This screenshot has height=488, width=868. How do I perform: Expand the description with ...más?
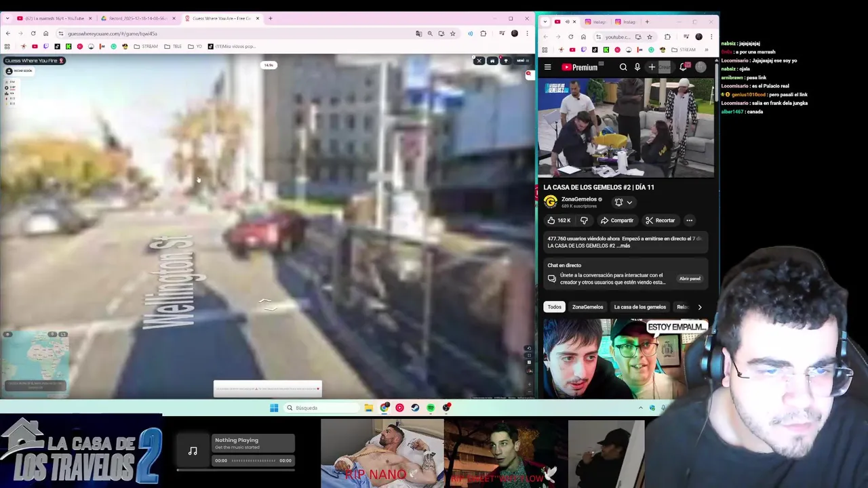coord(624,245)
